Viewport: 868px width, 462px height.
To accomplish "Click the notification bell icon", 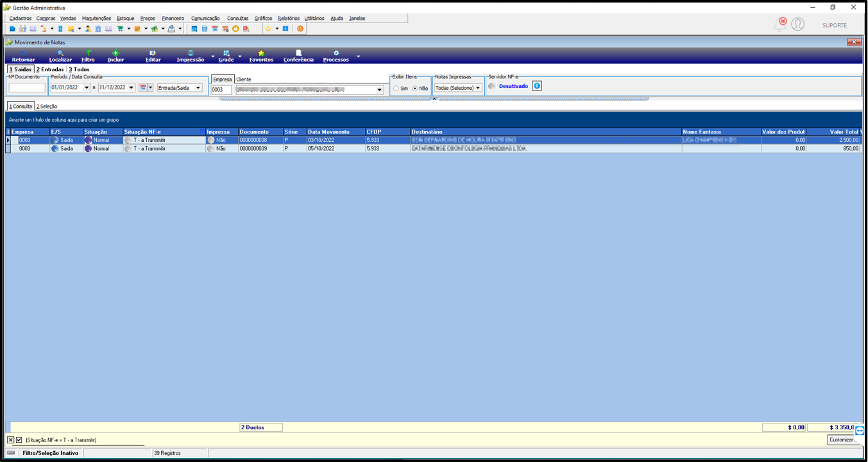I will click(780, 24).
